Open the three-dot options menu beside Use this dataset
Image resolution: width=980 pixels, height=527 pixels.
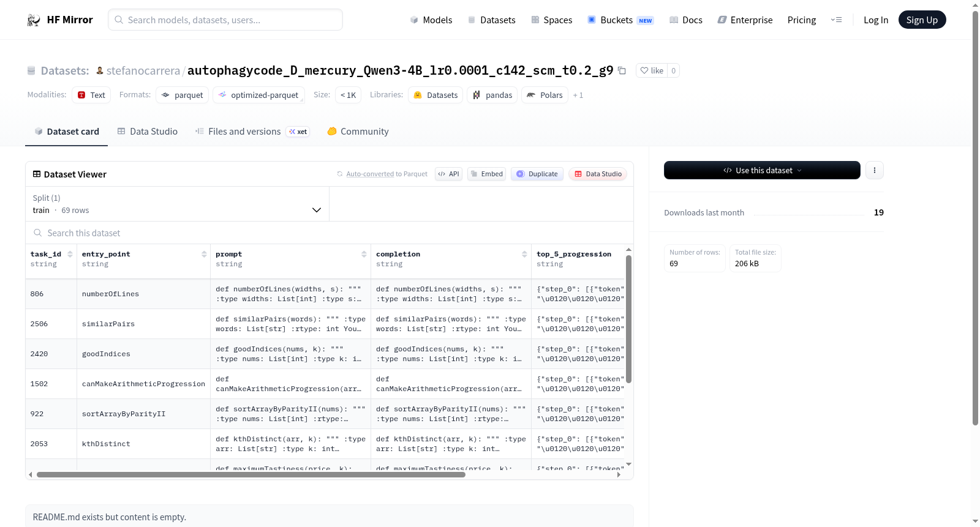pyautogui.click(x=875, y=170)
